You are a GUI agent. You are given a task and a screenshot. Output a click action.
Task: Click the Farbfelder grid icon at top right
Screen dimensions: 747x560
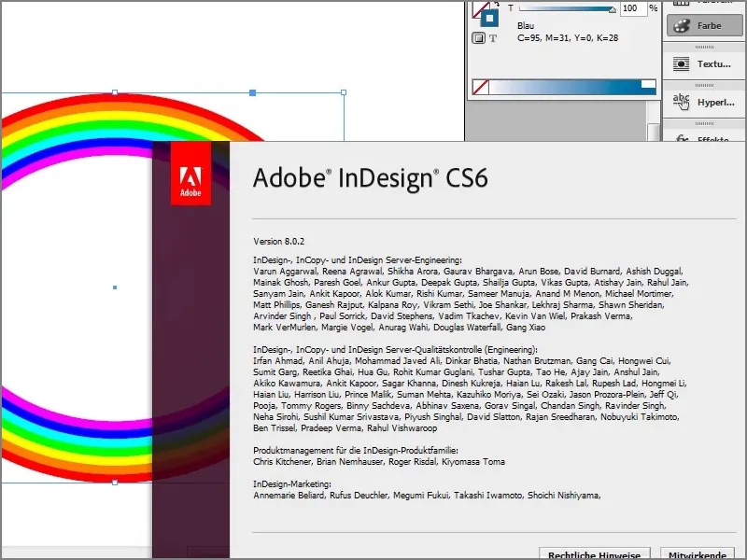[682, 3]
